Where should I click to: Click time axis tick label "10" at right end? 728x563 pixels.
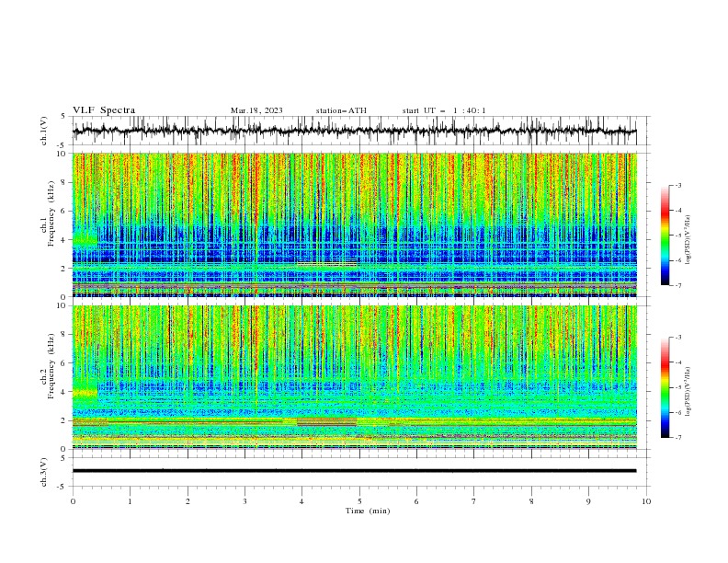646,501
